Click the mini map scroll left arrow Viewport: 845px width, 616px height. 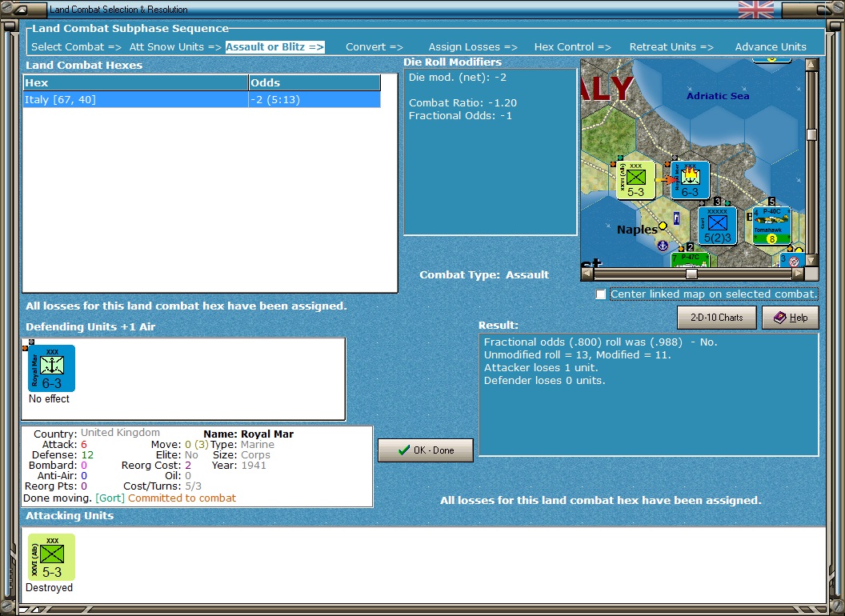click(x=587, y=274)
